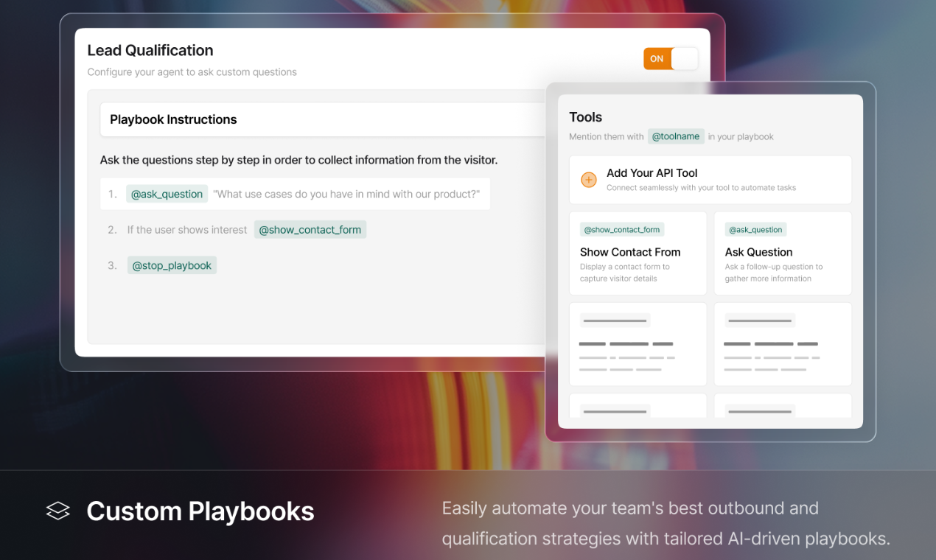936x560 pixels.
Task: Click "Configure your agent to ask custom questions"
Action: pos(192,72)
